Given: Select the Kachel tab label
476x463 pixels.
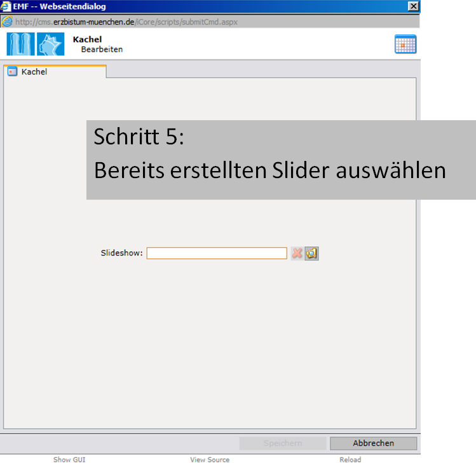Looking at the screenshot, I should click(x=34, y=72).
